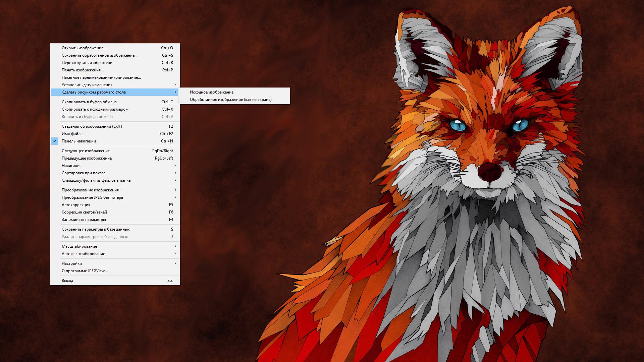
Task: Click 'Выход' to exit viewer
Action: point(115,281)
